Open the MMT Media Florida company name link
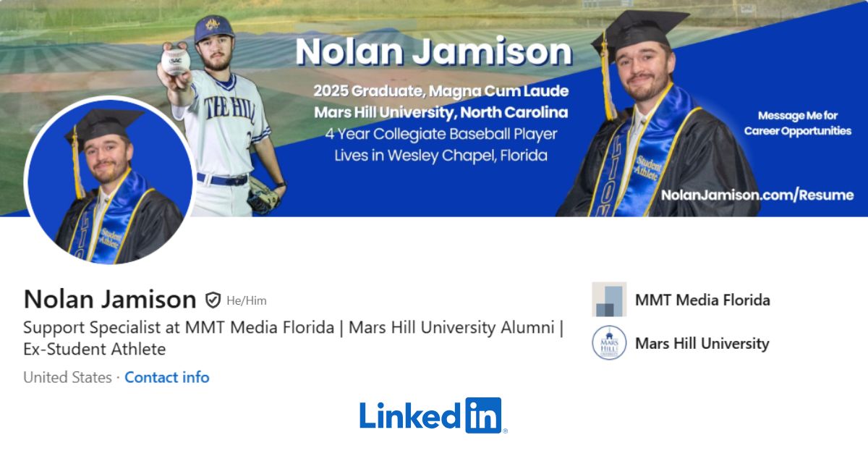 pyautogui.click(x=702, y=300)
